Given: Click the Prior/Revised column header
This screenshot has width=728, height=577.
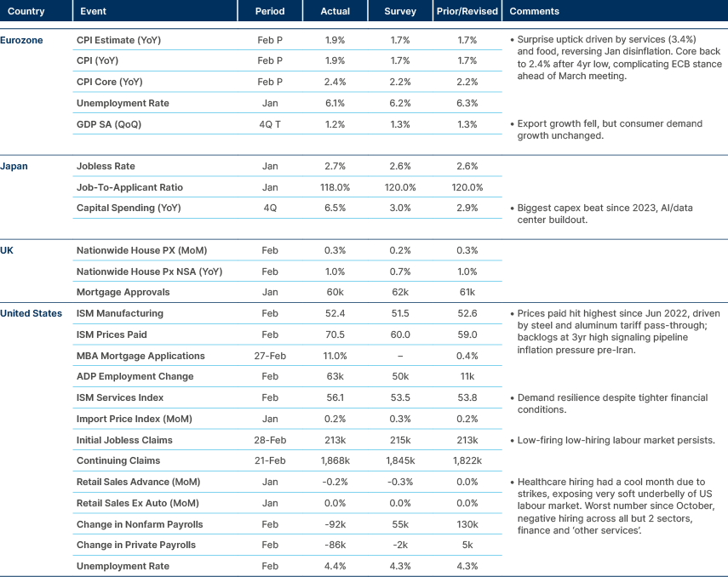Looking at the screenshot, I should [x=467, y=11].
